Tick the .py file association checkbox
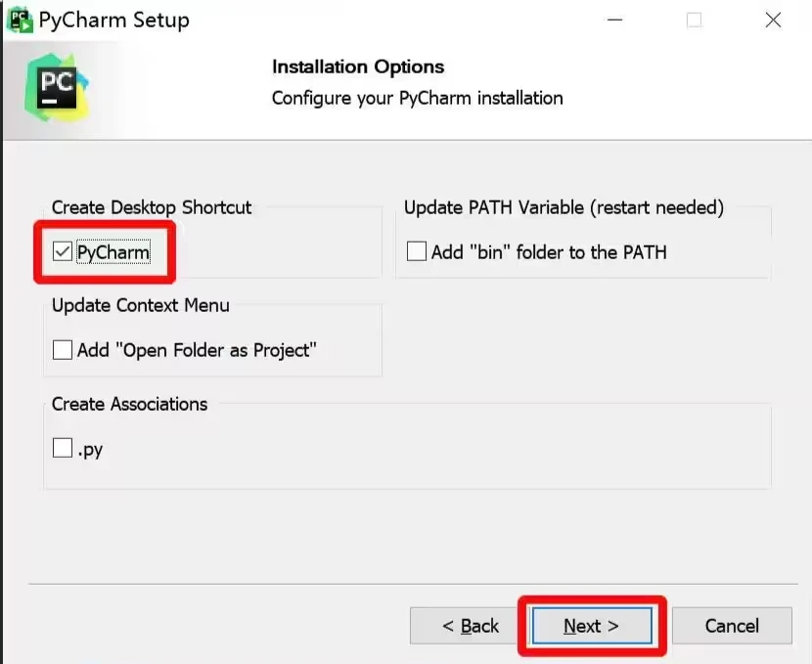This screenshot has height=664, width=812. [x=63, y=449]
